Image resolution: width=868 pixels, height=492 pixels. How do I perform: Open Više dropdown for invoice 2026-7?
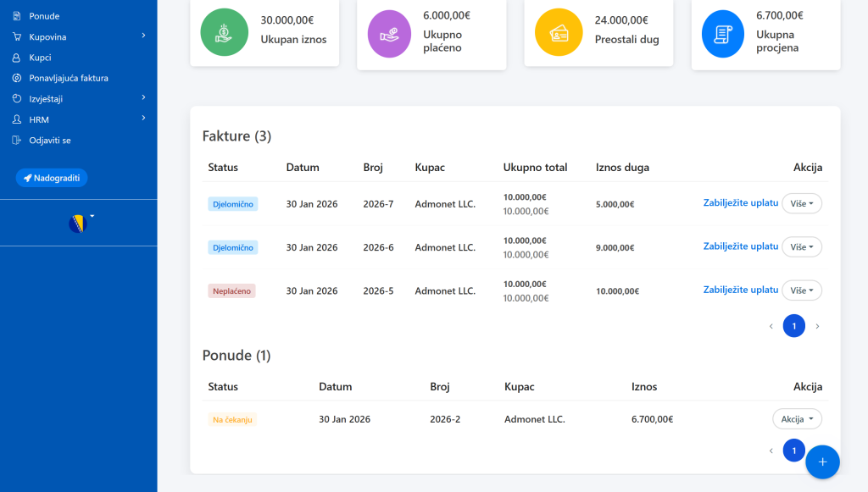(801, 203)
